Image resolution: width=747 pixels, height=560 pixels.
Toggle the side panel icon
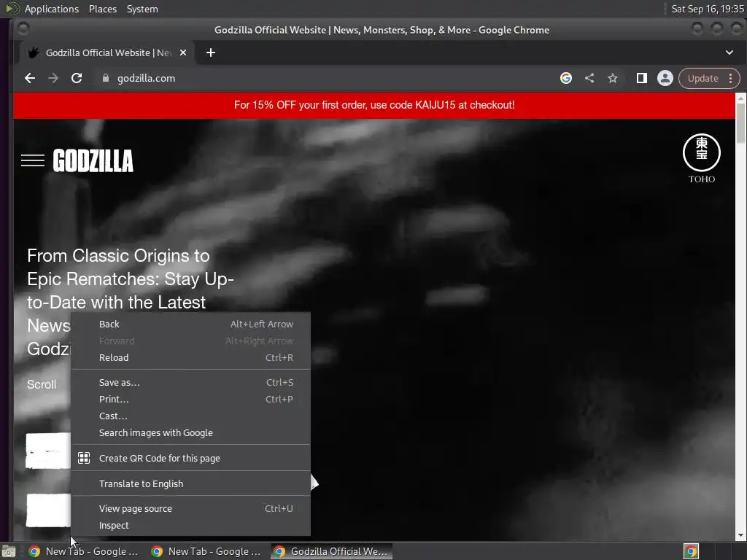point(642,78)
